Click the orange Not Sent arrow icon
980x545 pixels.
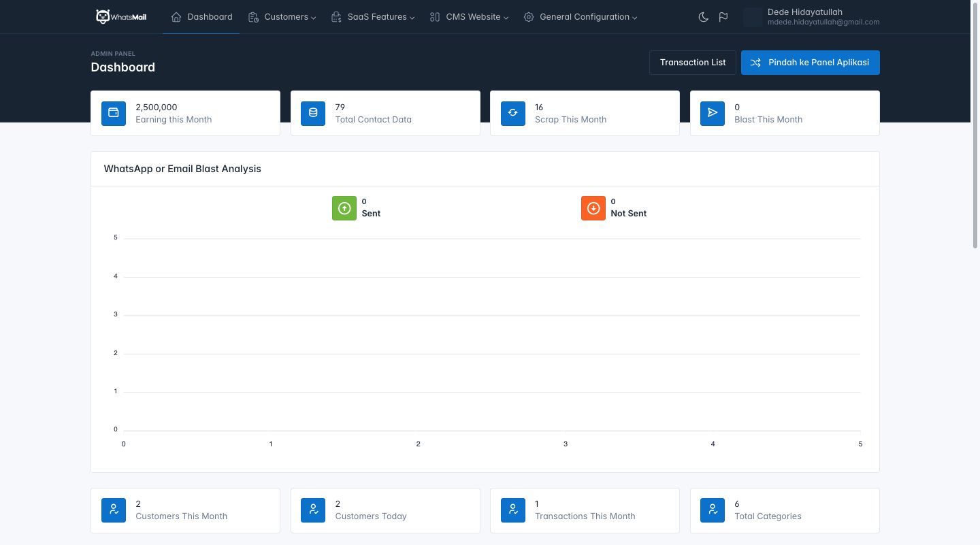point(593,208)
